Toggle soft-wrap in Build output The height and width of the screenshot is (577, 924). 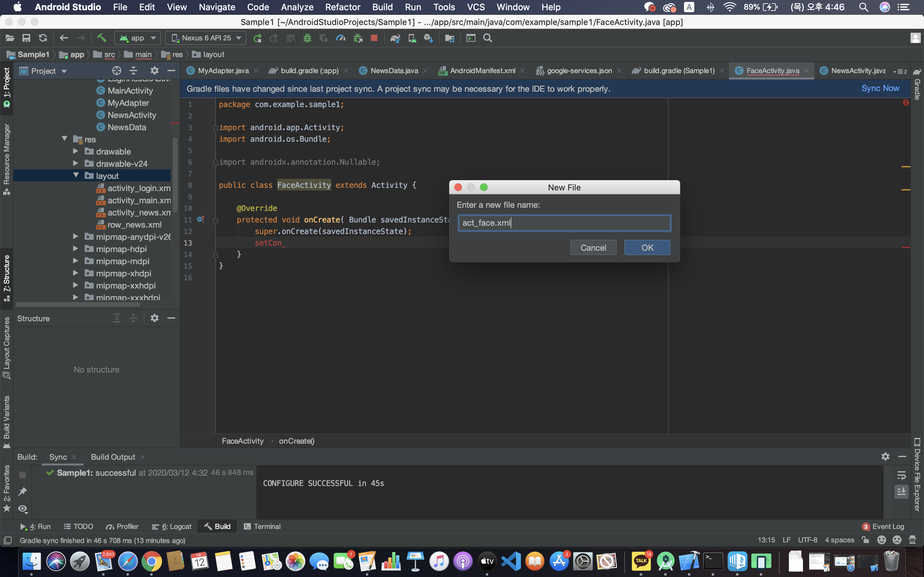pos(901,475)
